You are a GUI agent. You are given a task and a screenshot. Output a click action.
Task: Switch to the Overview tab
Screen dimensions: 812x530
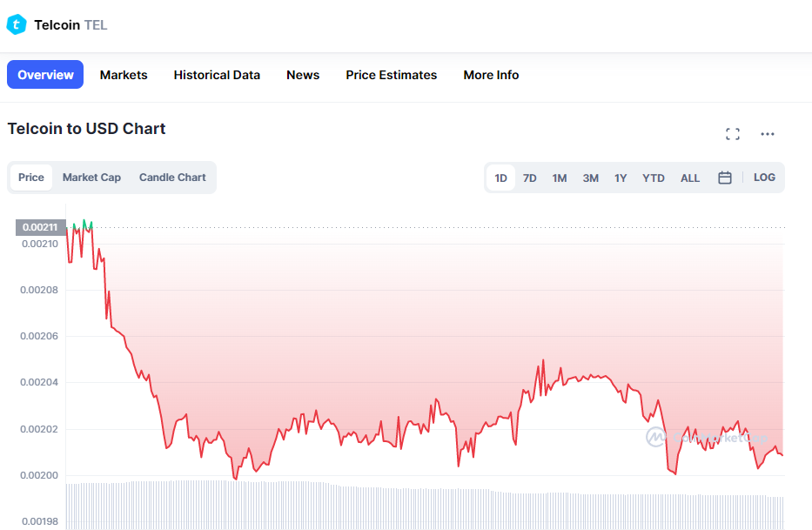[x=45, y=75]
